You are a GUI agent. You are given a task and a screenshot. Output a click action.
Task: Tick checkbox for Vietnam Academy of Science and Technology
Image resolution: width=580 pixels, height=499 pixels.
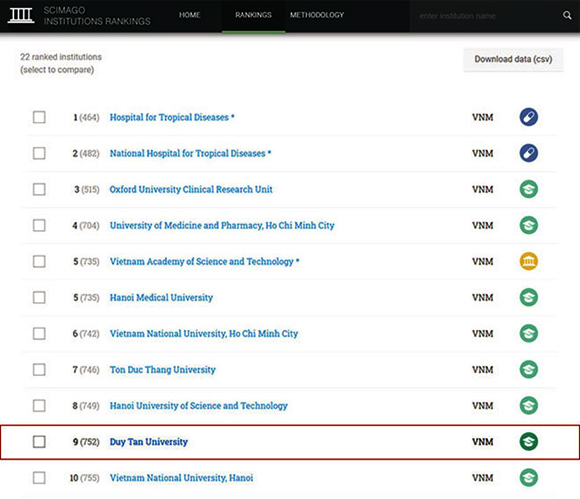[x=39, y=262]
